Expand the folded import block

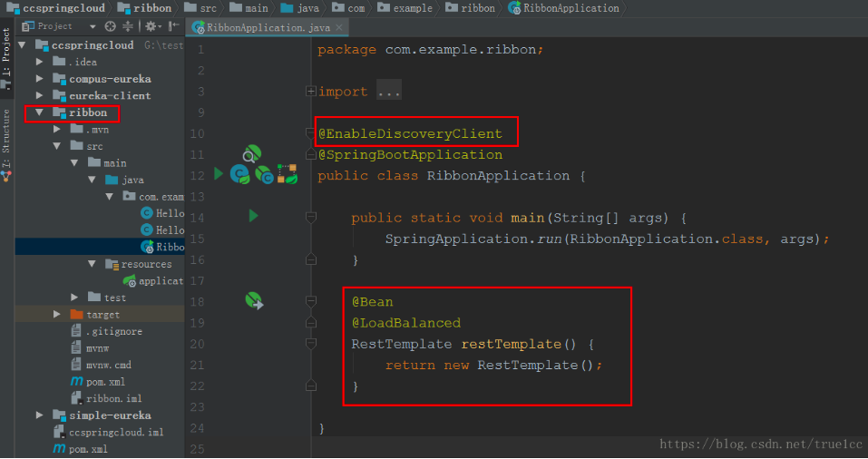coord(310,92)
